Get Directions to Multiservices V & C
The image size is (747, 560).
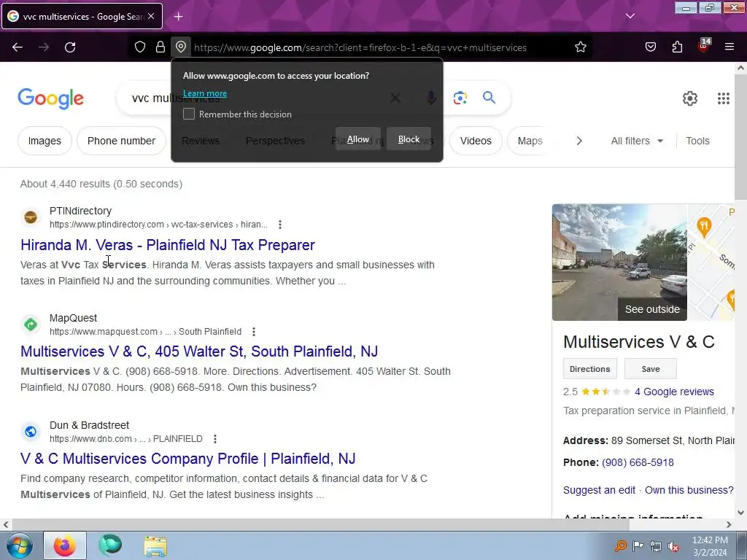point(589,369)
